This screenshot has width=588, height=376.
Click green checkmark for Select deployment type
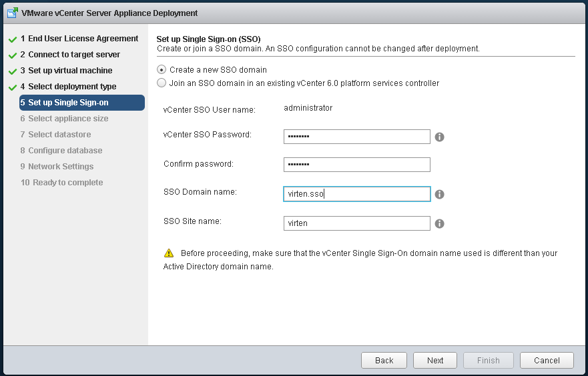[13, 87]
